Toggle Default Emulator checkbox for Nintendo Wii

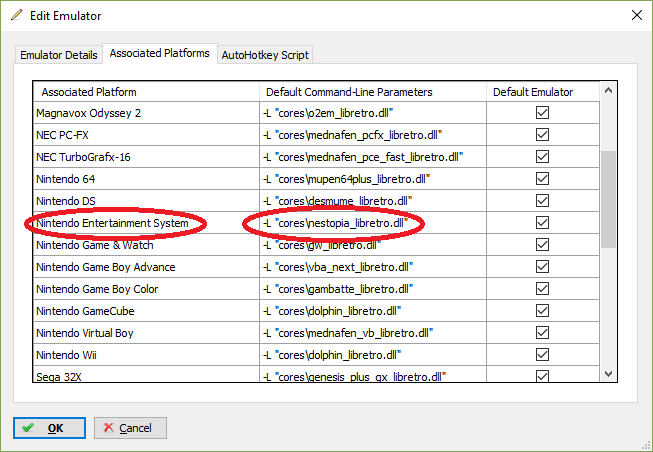coord(542,355)
